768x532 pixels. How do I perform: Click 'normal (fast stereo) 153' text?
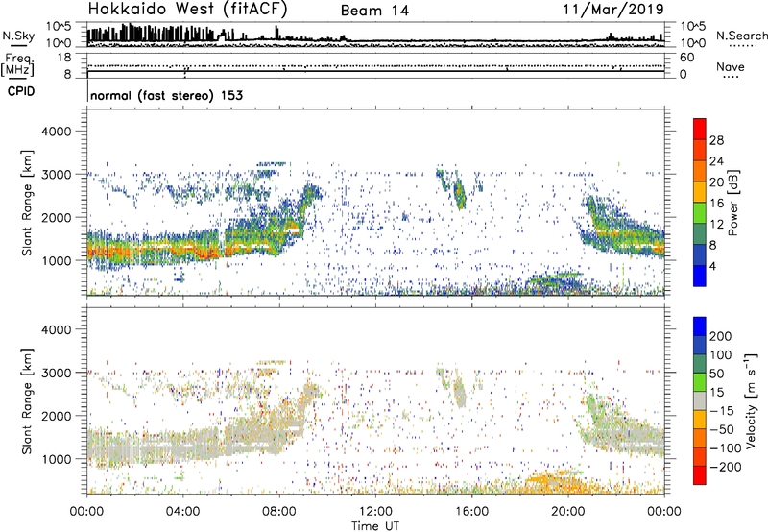[166, 95]
